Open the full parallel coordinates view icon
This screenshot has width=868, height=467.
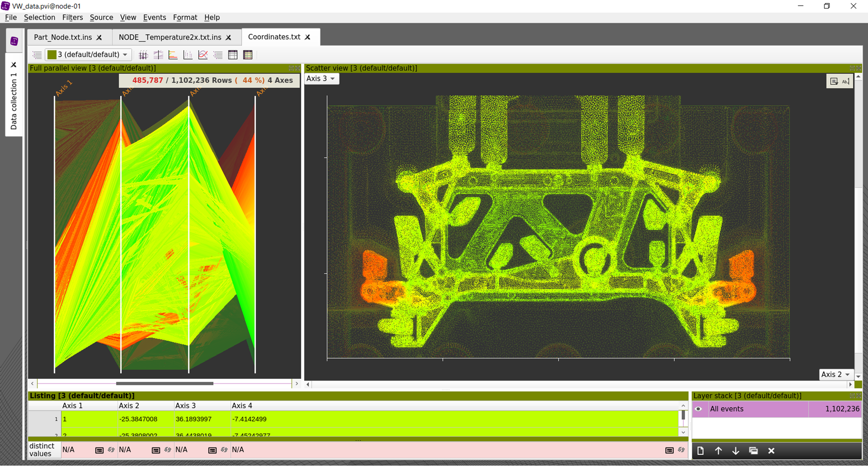click(x=143, y=55)
